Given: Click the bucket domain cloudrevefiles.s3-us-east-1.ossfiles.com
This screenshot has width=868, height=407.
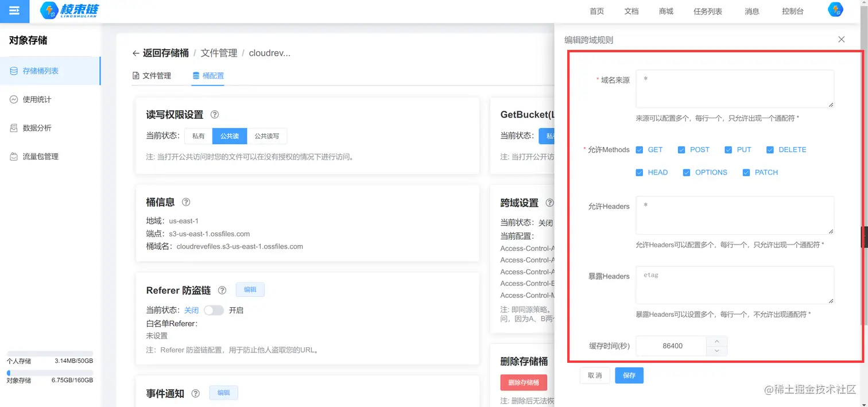Looking at the screenshot, I should tap(240, 246).
